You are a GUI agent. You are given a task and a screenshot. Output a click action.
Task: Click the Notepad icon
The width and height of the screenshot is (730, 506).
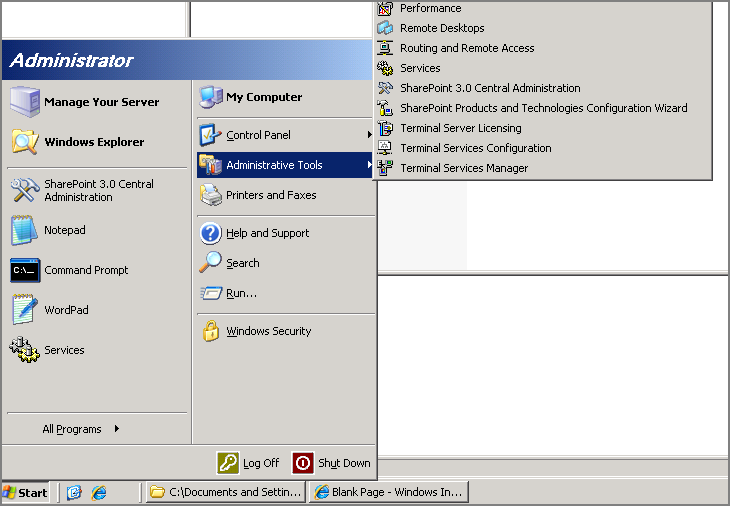(x=24, y=230)
